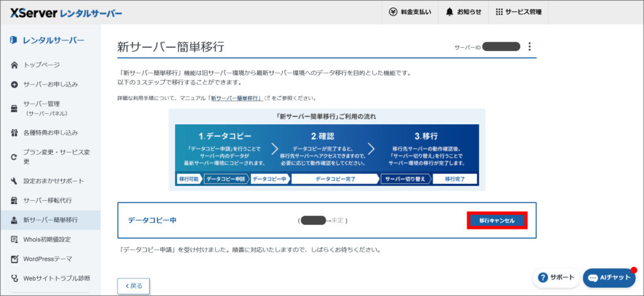Click the service management grid icon
The image size is (644, 296).
click(x=499, y=12)
